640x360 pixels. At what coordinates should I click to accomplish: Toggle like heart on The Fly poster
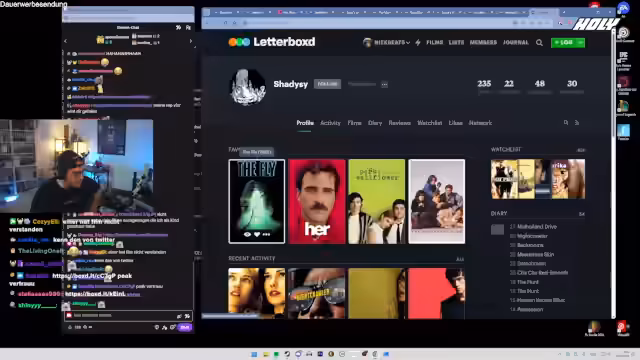[x=257, y=234]
